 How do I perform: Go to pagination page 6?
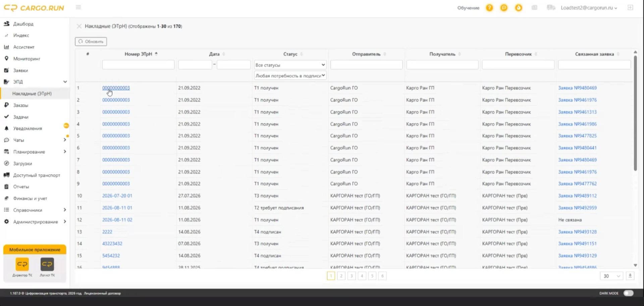click(382, 276)
